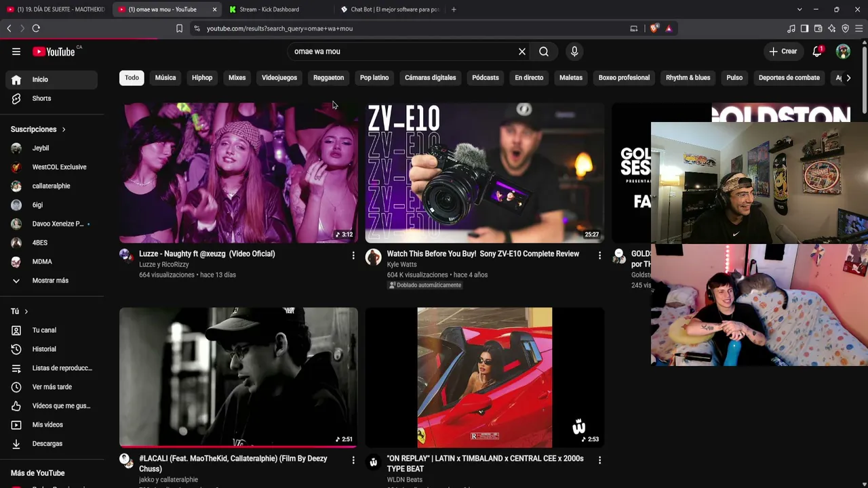The image size is (868, 488).
Task: Expand the Tú section
Action: pos(19,311)
